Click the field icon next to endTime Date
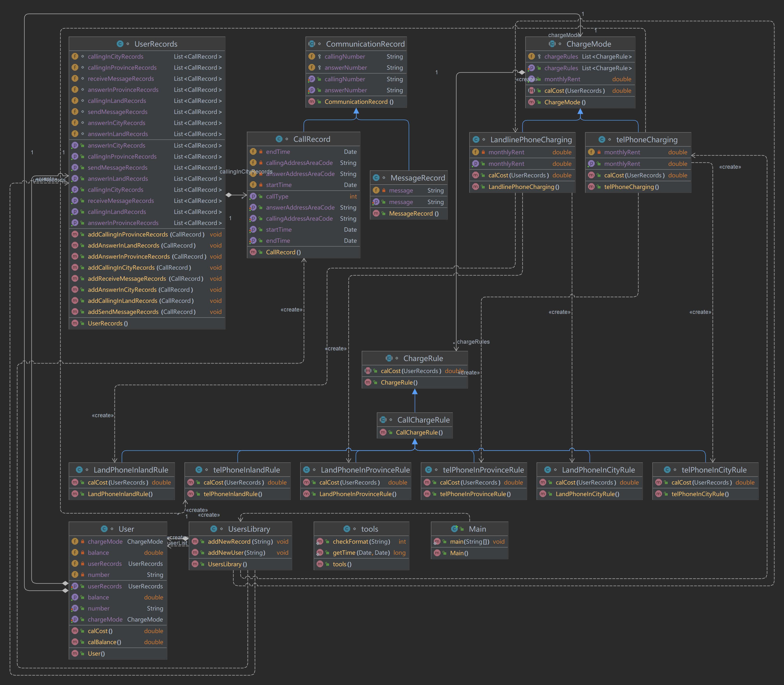Screen dimensions: 784x685 pyautogui.click(x=253, y=152)
